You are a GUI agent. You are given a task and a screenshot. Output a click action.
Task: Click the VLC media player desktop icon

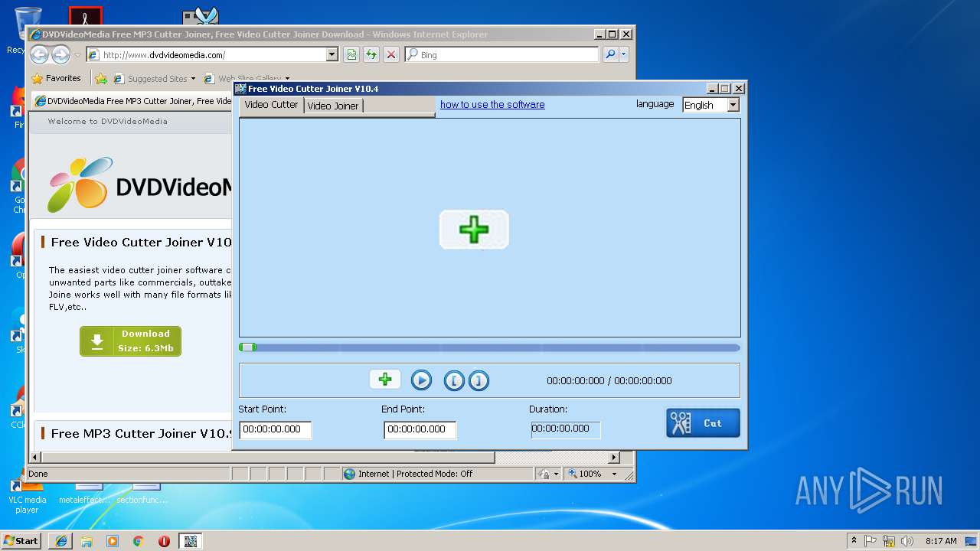pos(27,497)
